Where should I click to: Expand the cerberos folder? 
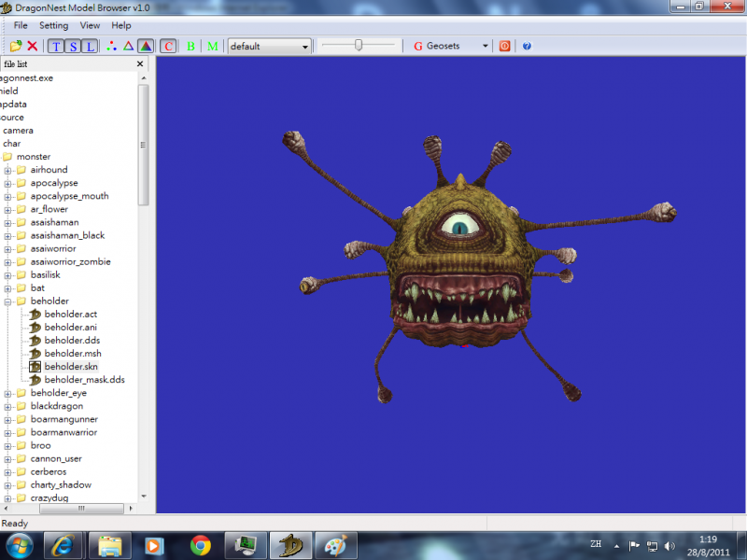(7, 472)
